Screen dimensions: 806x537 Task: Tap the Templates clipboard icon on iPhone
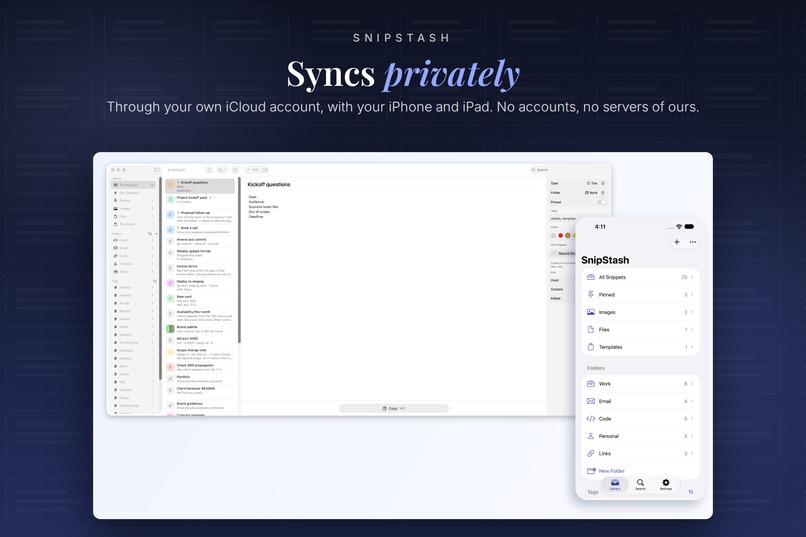pos(591,347)
